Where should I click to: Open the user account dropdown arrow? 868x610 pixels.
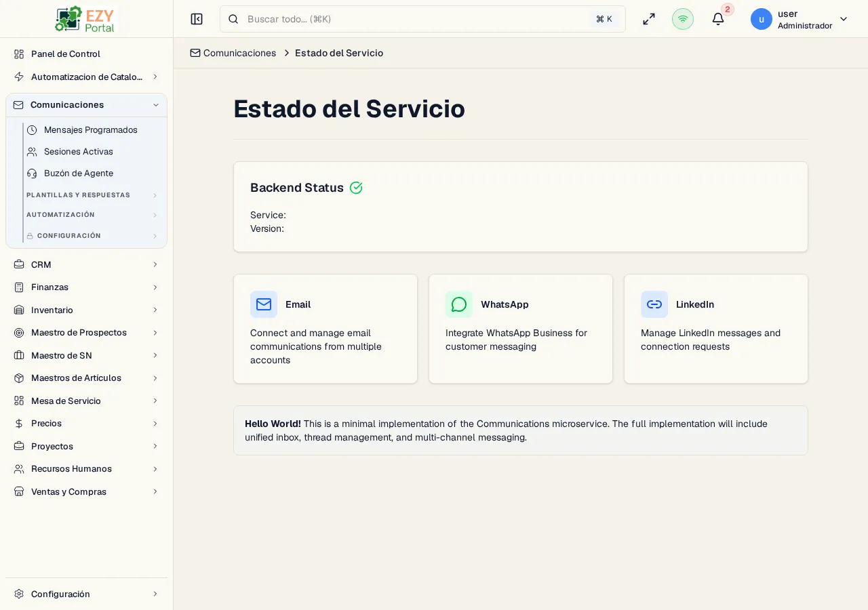click(844, 19)
